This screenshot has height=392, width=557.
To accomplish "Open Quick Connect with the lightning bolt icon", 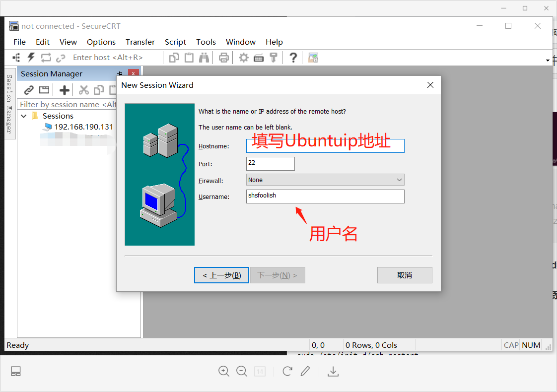I will tap(31, 57).
